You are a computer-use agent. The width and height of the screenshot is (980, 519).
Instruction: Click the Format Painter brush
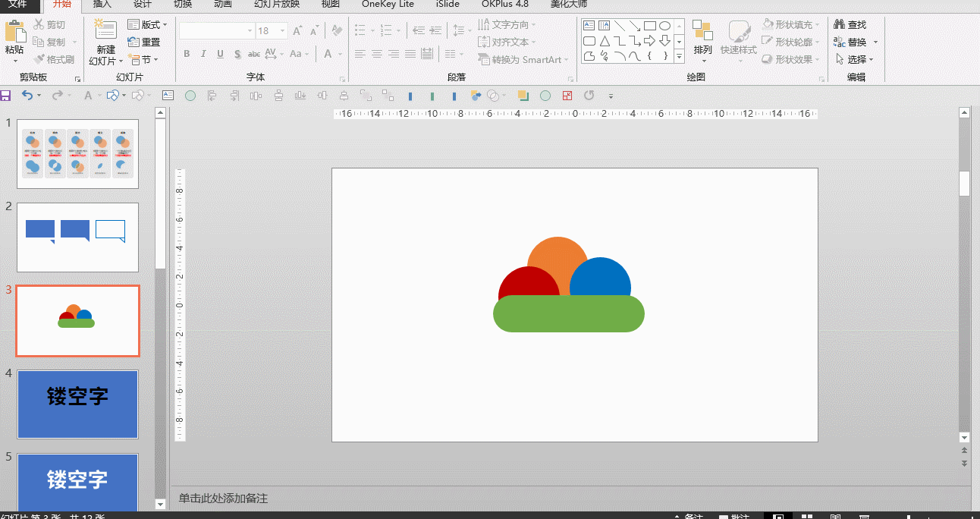coord(39,59)
